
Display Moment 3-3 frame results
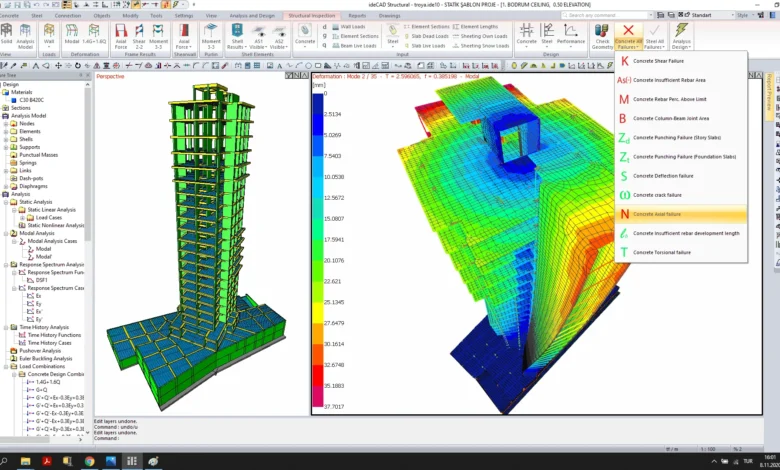[x=158, y=36]
